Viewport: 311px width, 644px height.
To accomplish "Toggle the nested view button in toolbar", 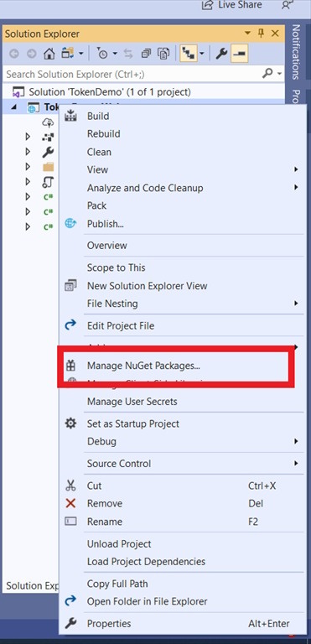I will 188,54.
